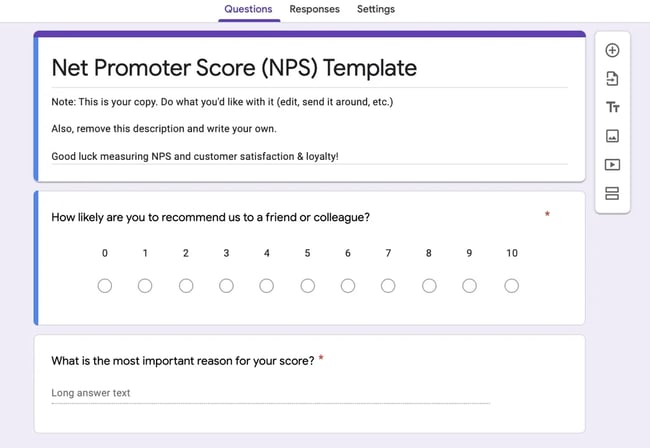Choose score 5 on the scale

pyautogui.click(x=307, y=286)
